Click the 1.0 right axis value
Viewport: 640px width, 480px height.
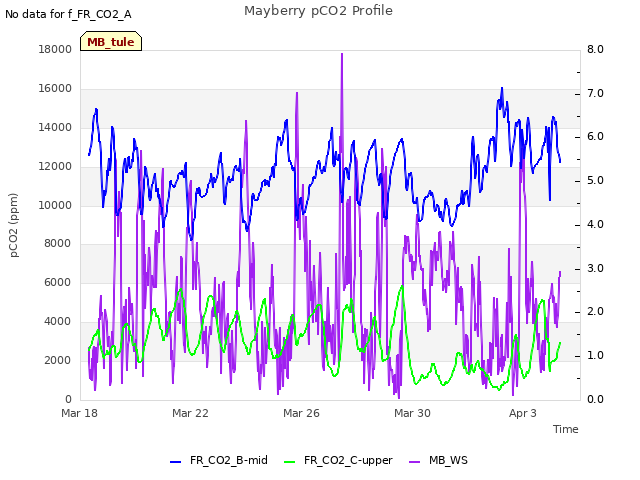[x=596, y=355]
